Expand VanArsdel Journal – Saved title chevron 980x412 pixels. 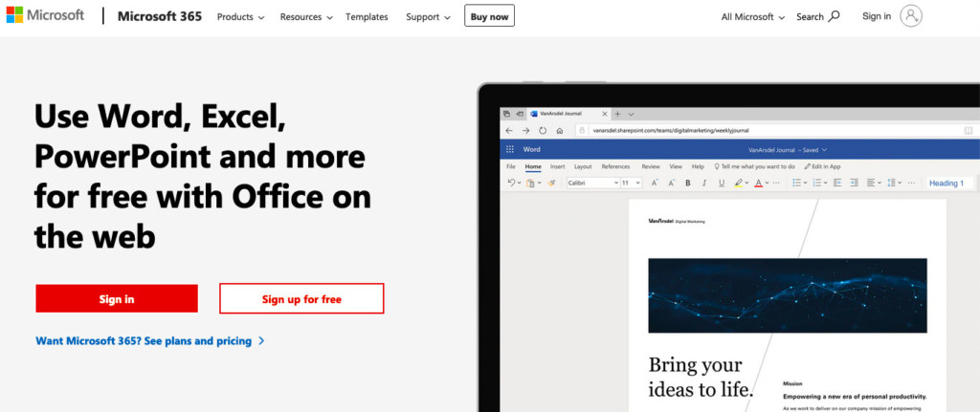coord(824,150)
